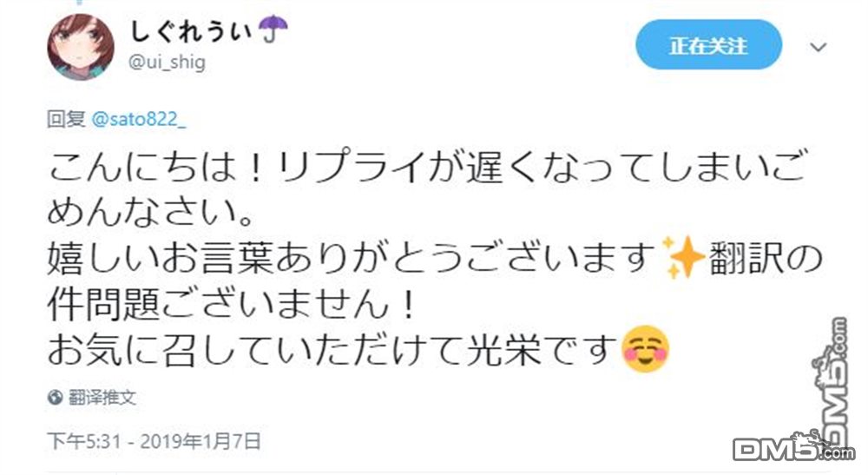Click the text お気に召していただけて光栄です
Viewport: 868px width, 475px height.
point(332,349)
